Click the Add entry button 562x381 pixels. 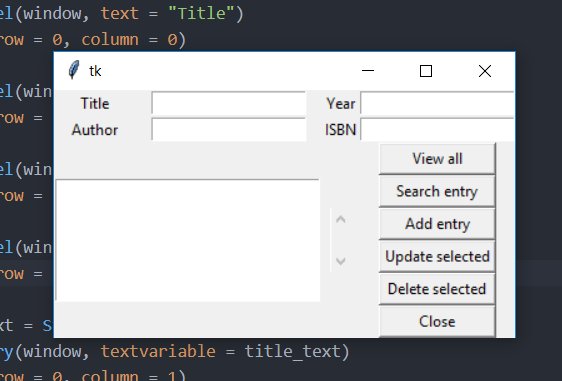click(437, 224)
